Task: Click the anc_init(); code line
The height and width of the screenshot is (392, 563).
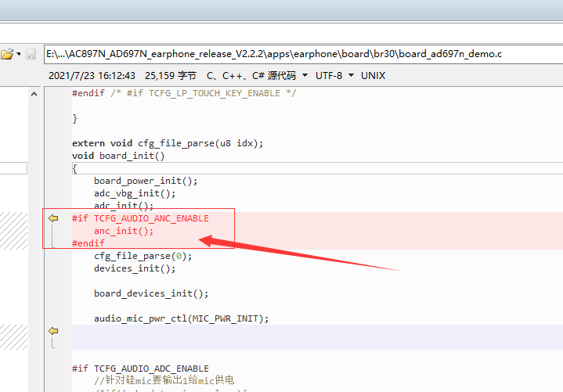Action: coord(124,231)
